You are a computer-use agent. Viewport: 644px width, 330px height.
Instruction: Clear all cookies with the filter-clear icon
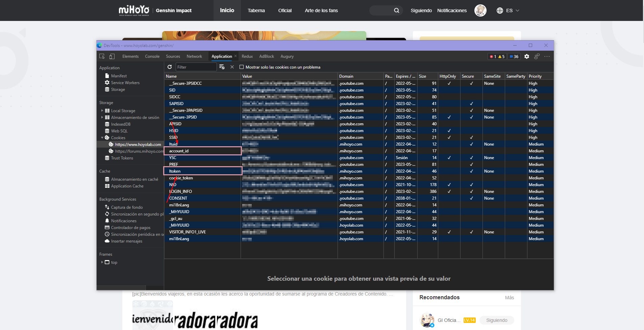click(x=222, y=67)
